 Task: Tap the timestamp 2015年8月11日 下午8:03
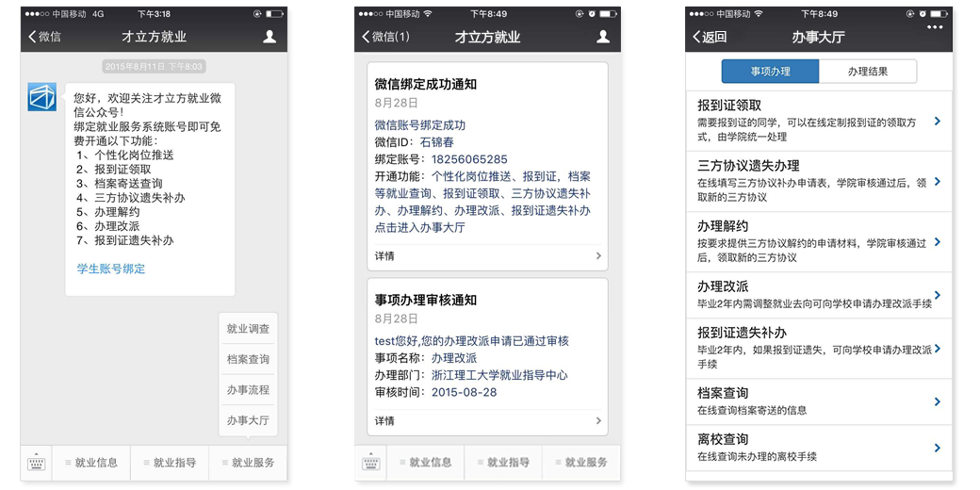pyautogui.click(x=154, y=66)
